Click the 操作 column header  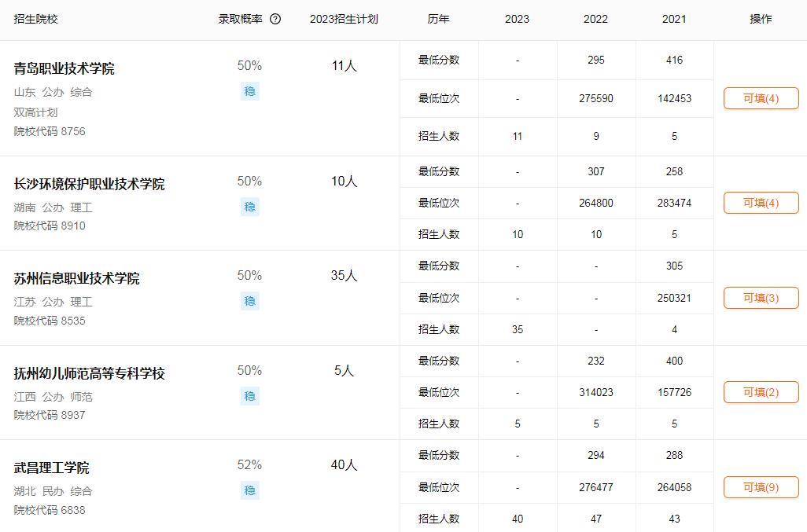coord(761,19)
